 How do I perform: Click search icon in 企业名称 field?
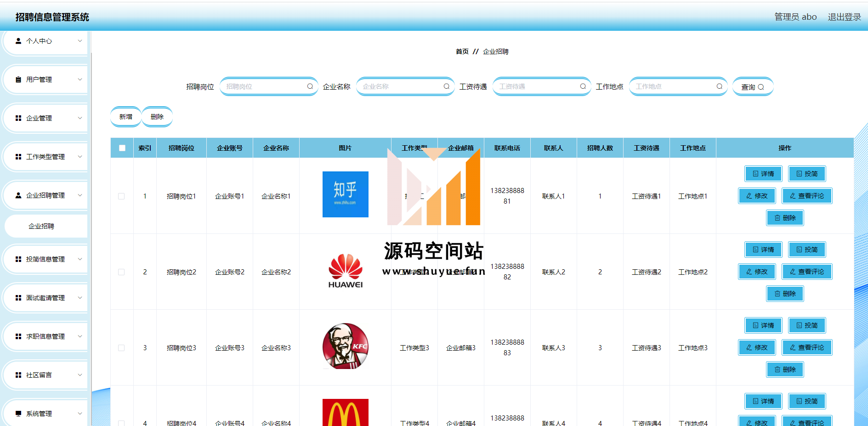[x=447, y=86]
